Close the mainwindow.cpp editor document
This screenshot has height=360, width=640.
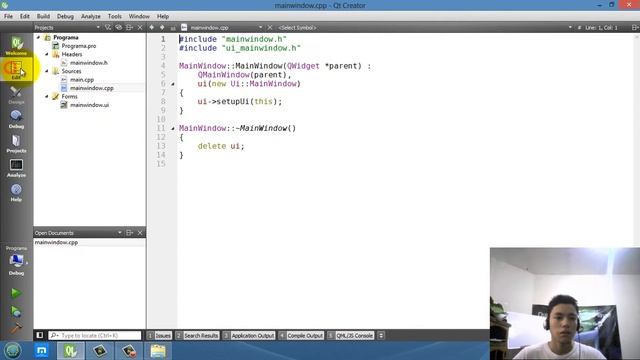pyautogui.click(x=270, y=27)
